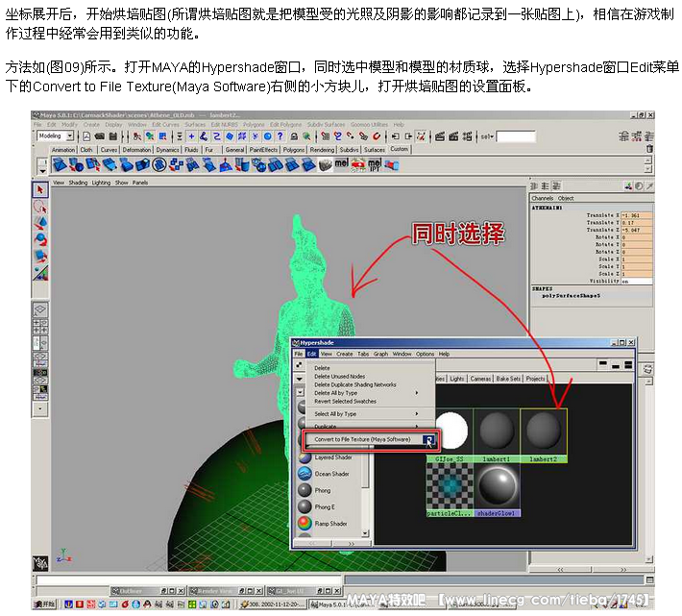Open the Modeling menu set dropdown
This screenshot has height=616, width=682.
(x=69, y=136)
